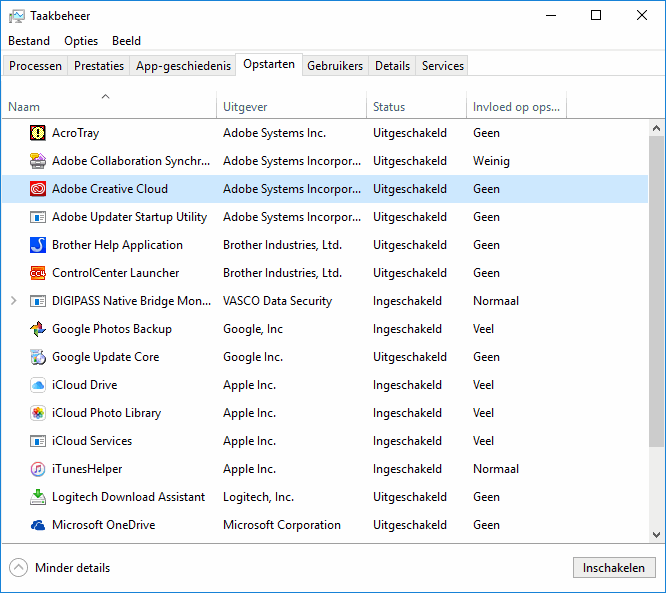Image resolution: width=666 pixels, height=593 pixels.
Task: Select the Microsoft OneDrive cloud icon
Action: coord(38,525)
